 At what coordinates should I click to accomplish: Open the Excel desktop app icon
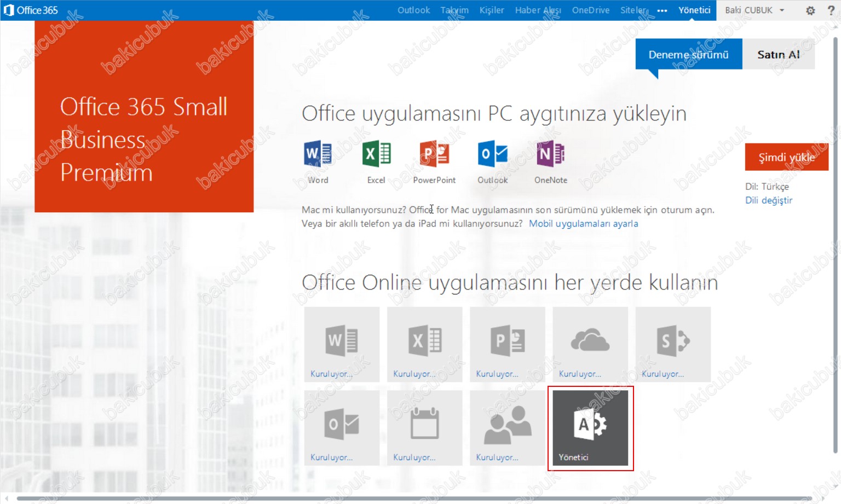click(376, 154)
